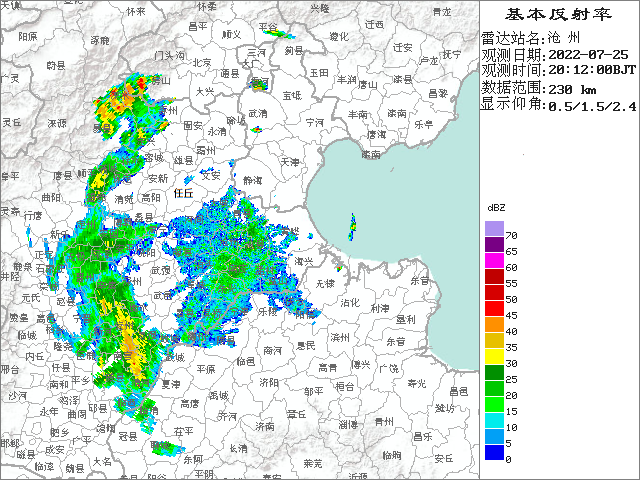Click the 天津 city label on map
The height and width of the screenshot is (480, 640).
[x=290, y=160]
